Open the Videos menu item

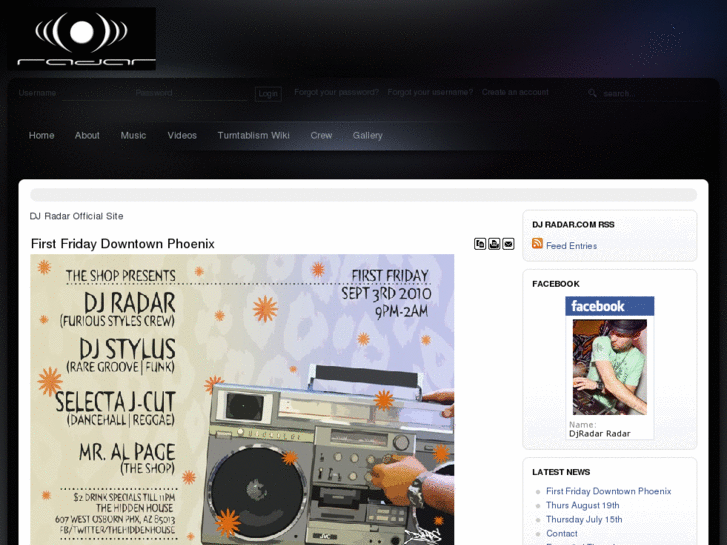pyautogui.click(x=182, y=135)
